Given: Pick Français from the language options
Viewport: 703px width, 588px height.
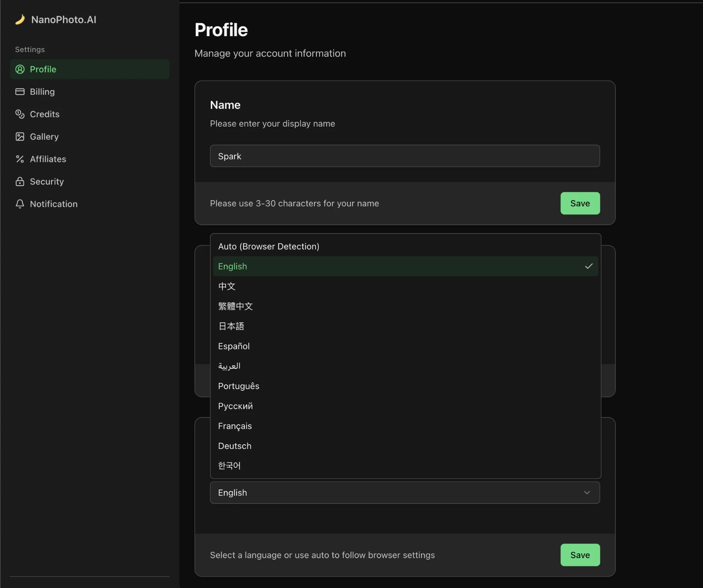Looking at the screenshot, I should [235, 426].
